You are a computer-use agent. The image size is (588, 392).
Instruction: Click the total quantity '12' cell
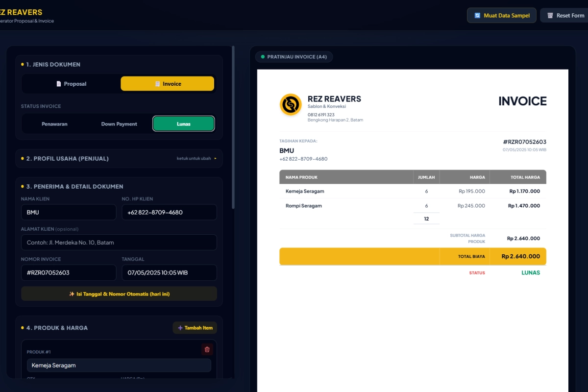(426, 219)
